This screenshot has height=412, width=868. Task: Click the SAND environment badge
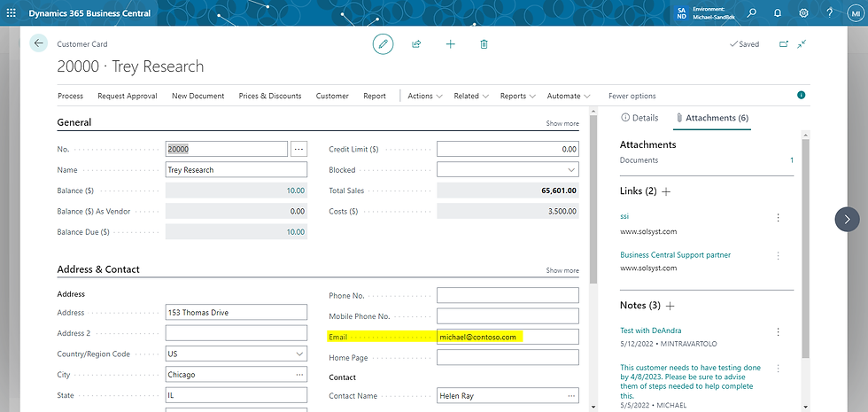[681, 12]
